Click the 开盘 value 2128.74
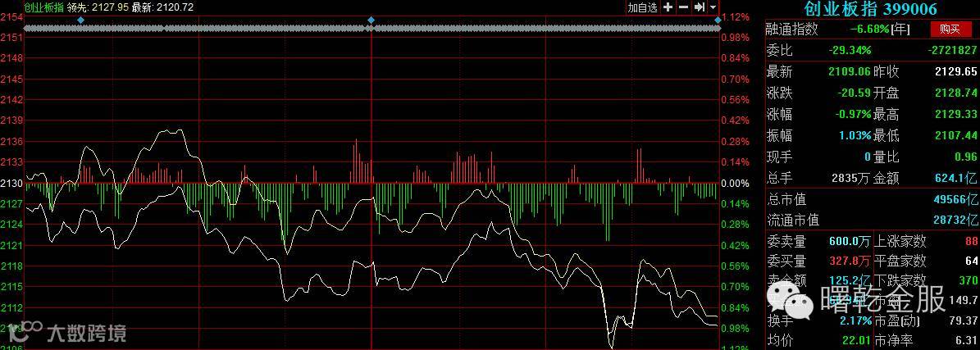Screen dimensions: 980x350 click(956, 93)
